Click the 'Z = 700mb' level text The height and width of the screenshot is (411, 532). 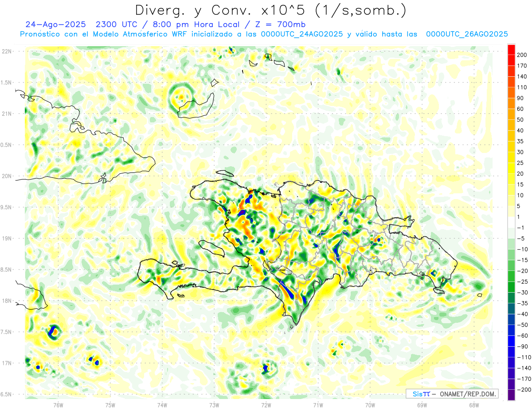[280, 24]
